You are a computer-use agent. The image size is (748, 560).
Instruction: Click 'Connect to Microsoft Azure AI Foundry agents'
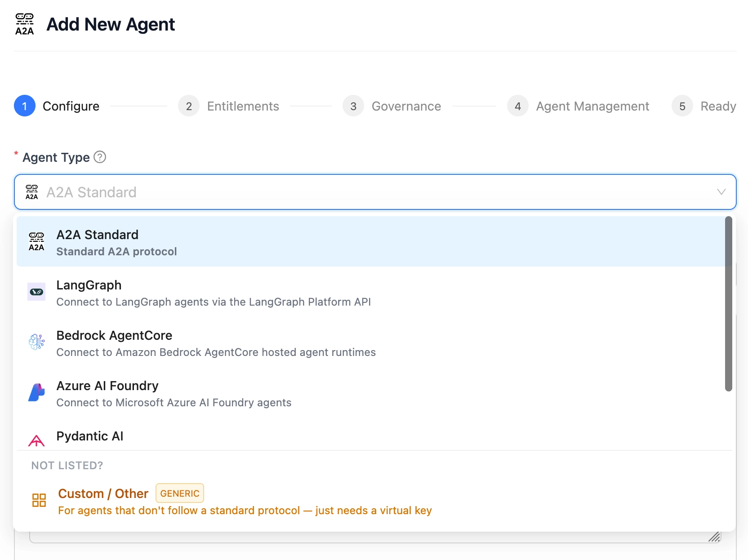tap(174, 403)
